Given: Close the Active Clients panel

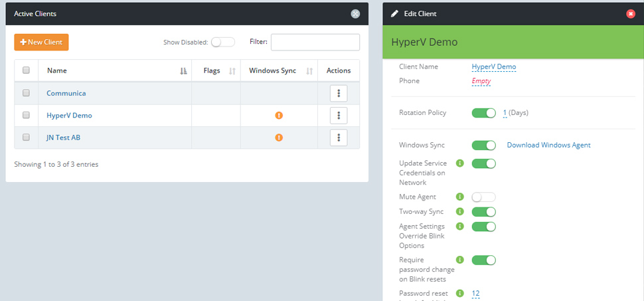Looking at the screenshot, I should (x=355, y=13).
